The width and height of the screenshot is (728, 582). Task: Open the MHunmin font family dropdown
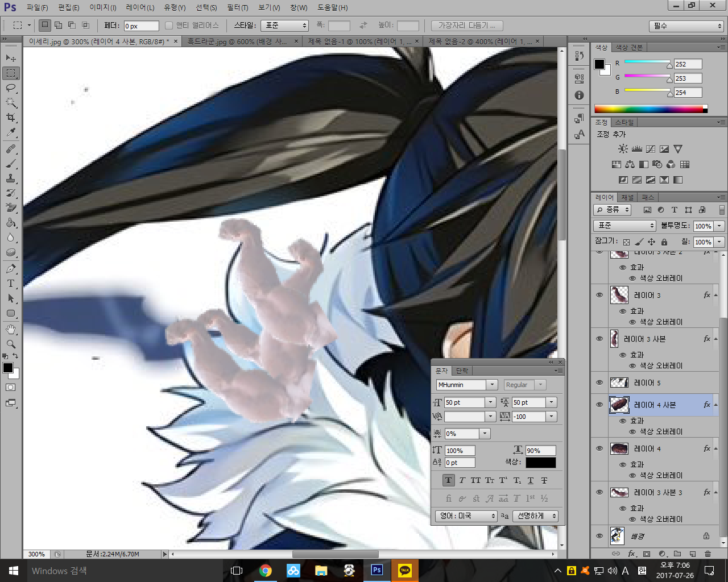(x=493, y=385)
